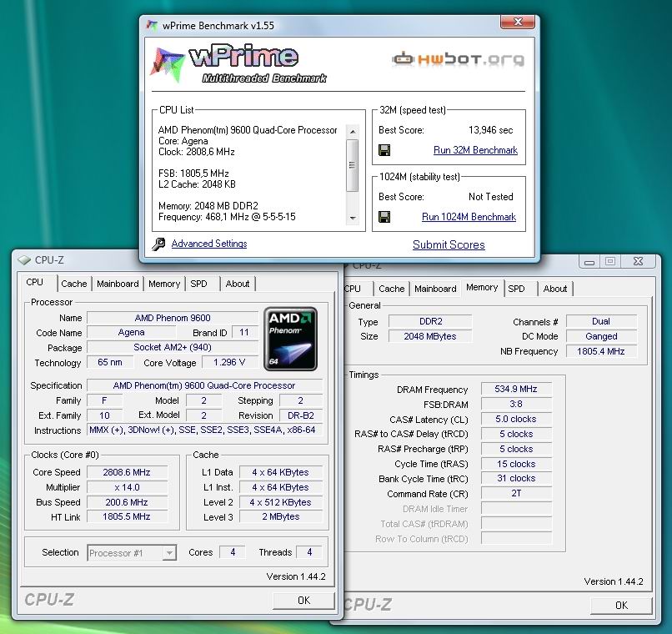Screen dimensions: 672x634
Task: Click the Revision value DR-B2
Action: 301,415
